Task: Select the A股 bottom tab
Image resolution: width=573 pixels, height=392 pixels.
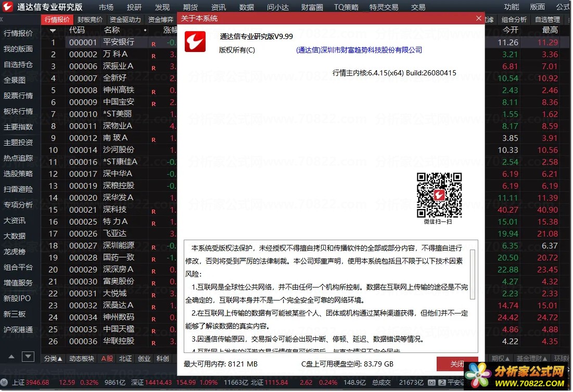Action: click(x=107, y=359)
